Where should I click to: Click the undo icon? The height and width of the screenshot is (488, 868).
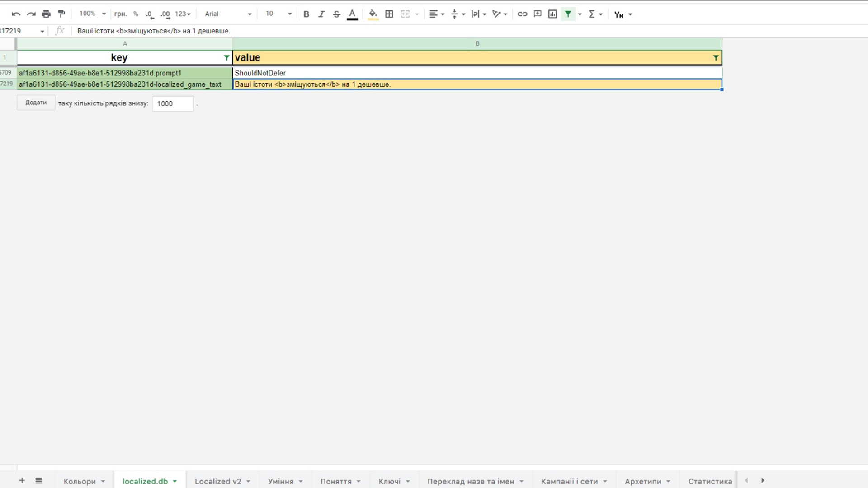click(x=16, y=14)
